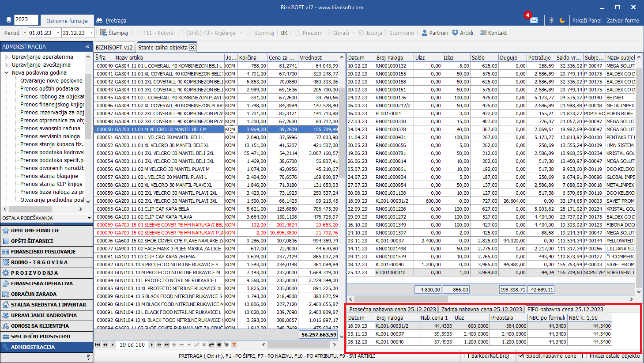The image size is (644, 363).
Task: Open the end date 31.12.23 dropdown
Action: pyautogui.click(x=92, y=33)
